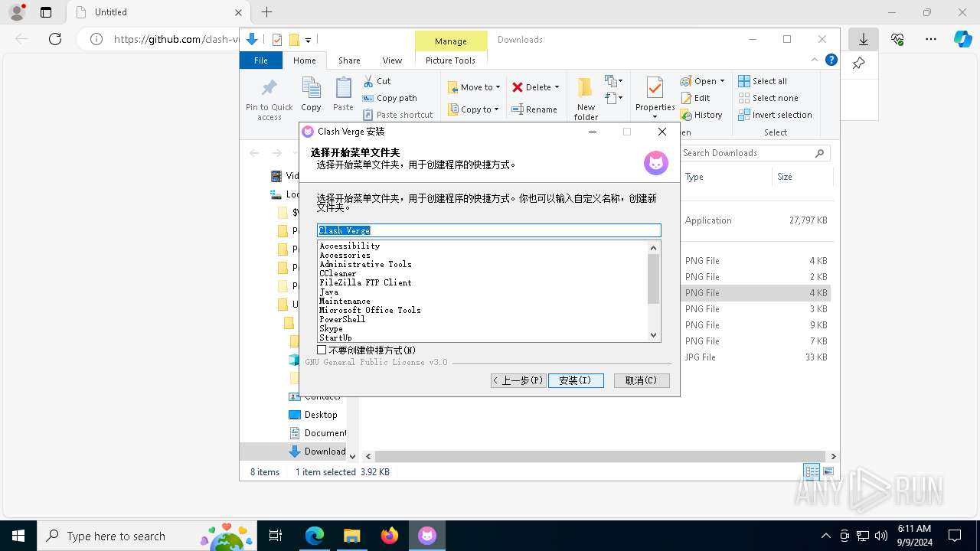Open the File ribbon tab

pyautogui.click(x=261, y=60)
